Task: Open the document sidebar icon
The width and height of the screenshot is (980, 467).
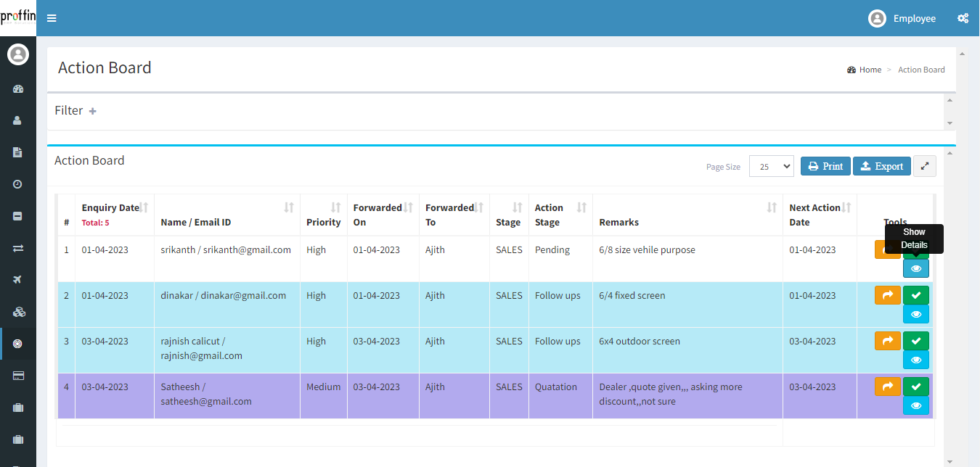Action: [18, 152]
